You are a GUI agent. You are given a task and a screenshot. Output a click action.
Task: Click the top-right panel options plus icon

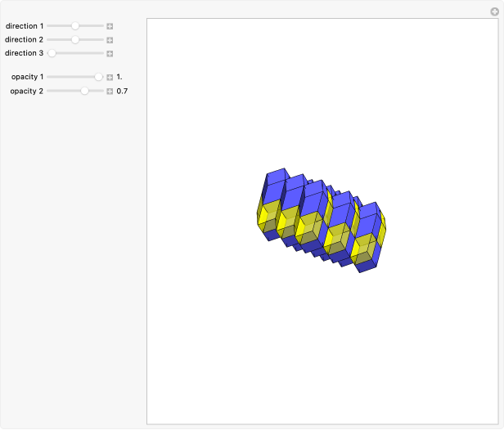click(x=493, y=11)
